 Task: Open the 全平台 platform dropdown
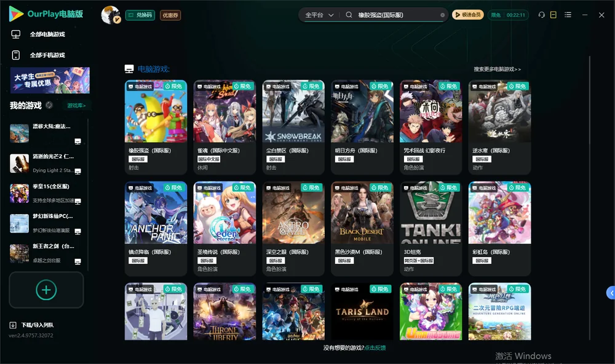319,15
